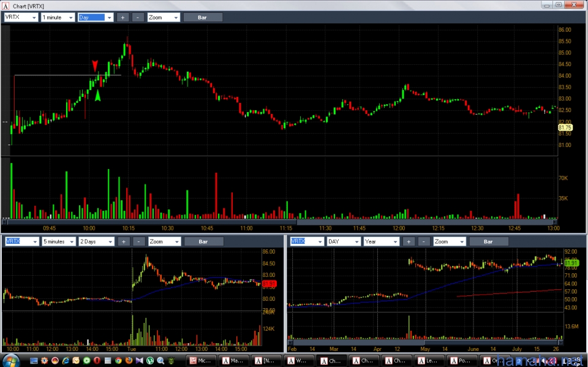This screenshot has height=367, width=588.
Task: Click the 10:15 time axis label
Action: [128, 228]
